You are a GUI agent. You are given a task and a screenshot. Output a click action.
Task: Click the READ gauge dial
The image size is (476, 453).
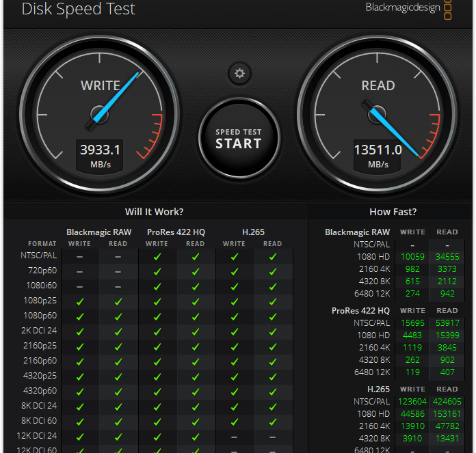[x=377, y=115]
